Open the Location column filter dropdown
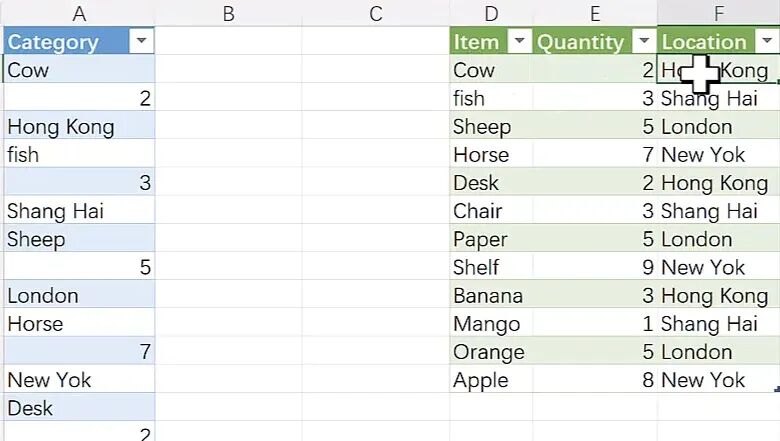 [x=766, y=41]
